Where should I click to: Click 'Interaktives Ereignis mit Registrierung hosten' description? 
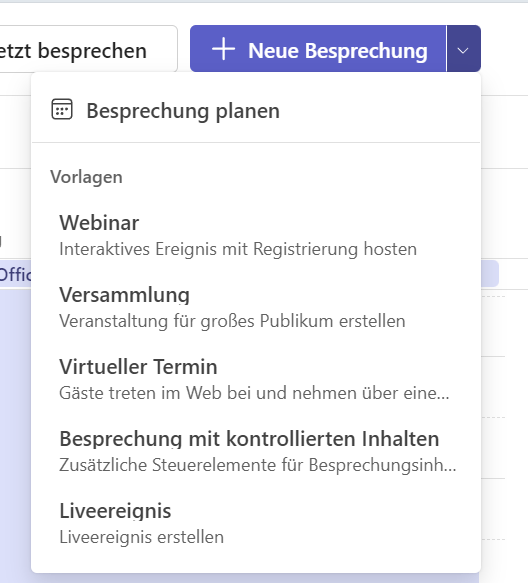click(238, 249)
